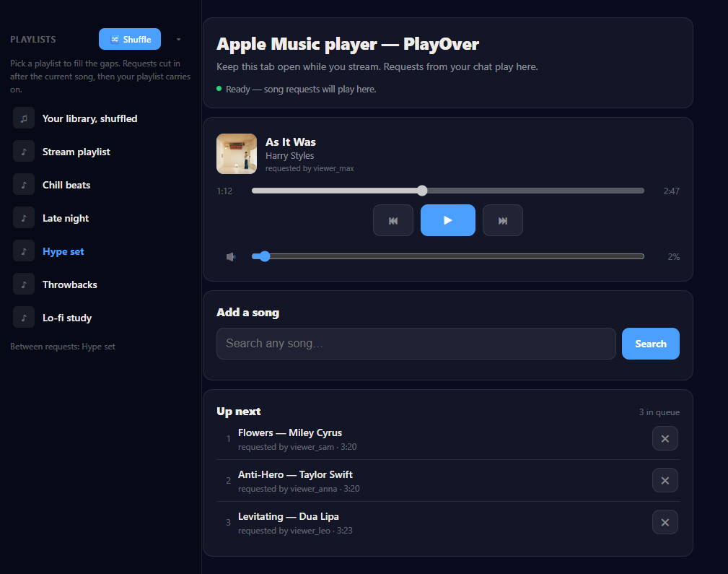Click the As It Was album artwork
The image size is (728, 574).
point(237,154)
